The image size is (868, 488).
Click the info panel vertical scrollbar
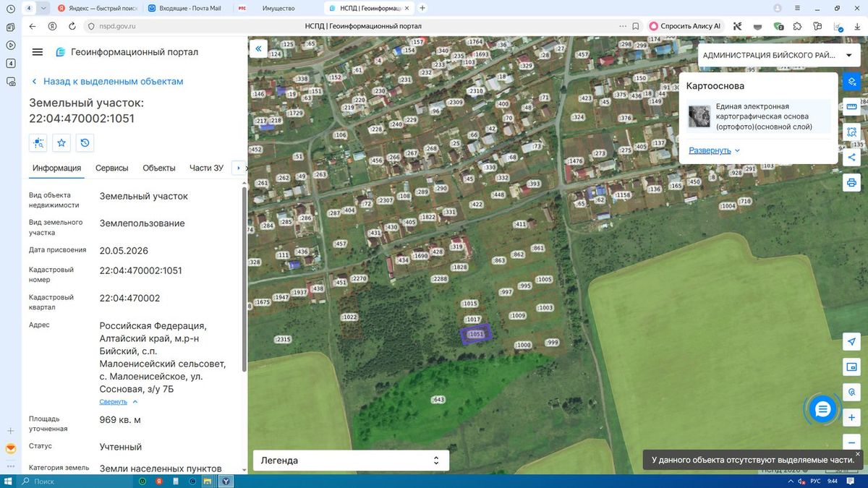[244, 278]
